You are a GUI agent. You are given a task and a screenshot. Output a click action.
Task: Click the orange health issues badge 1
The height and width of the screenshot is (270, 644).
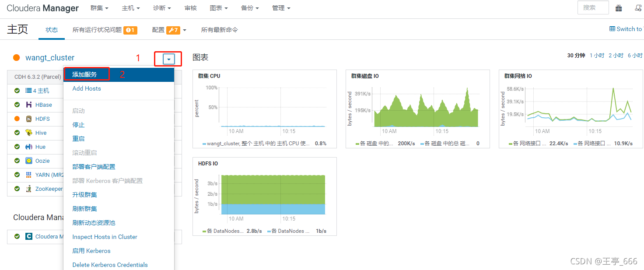coord(130,30)
